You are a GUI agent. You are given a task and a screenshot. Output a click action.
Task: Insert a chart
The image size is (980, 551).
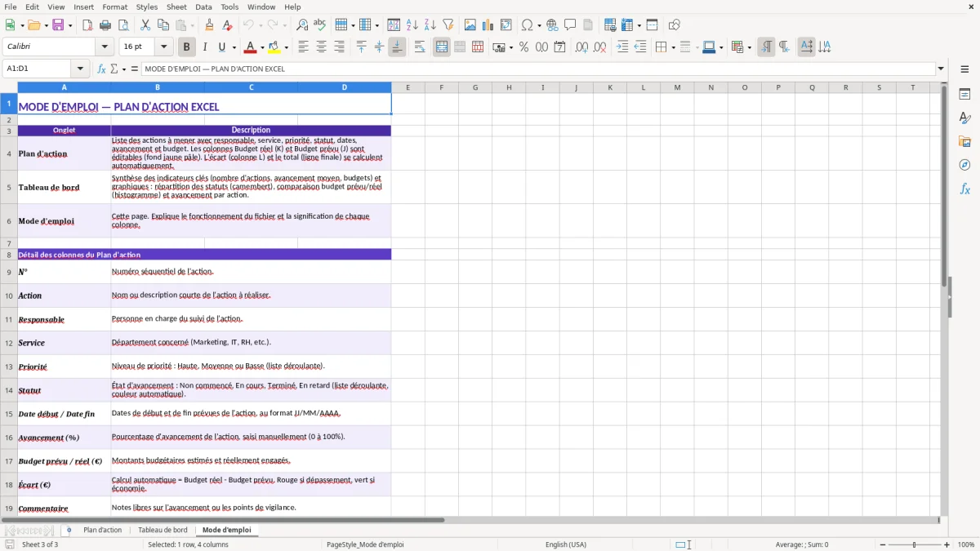point(488,25)
